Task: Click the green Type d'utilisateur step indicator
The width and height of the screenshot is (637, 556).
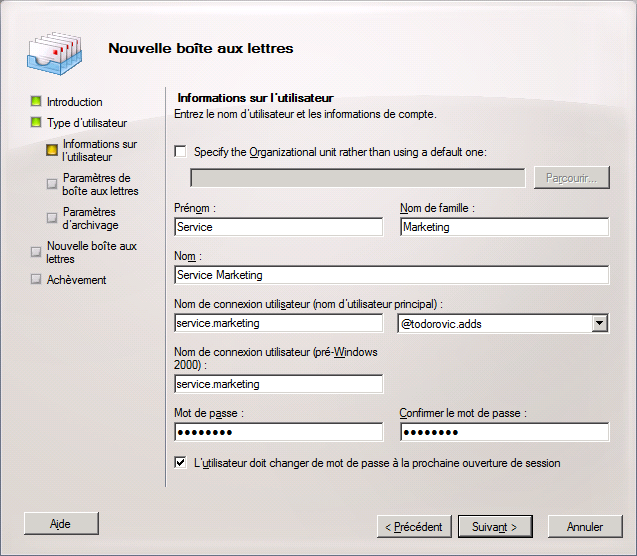Action: [x=36, y=123]
